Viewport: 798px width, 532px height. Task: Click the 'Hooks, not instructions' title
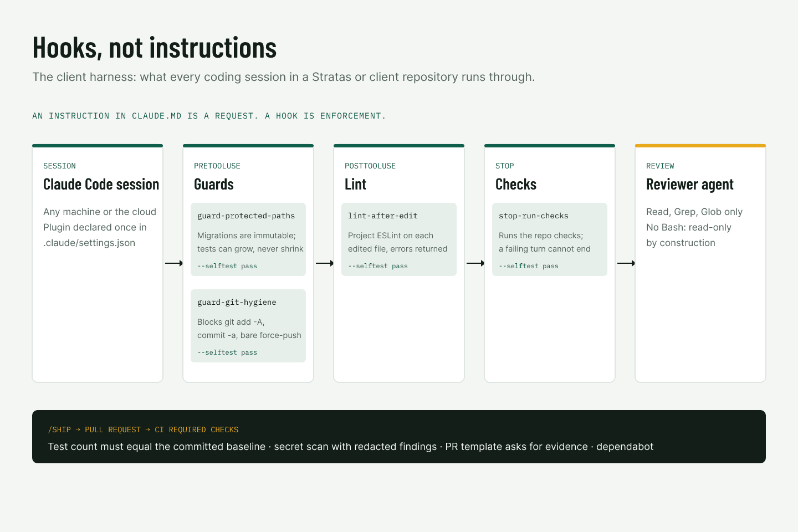coord(155,48)
